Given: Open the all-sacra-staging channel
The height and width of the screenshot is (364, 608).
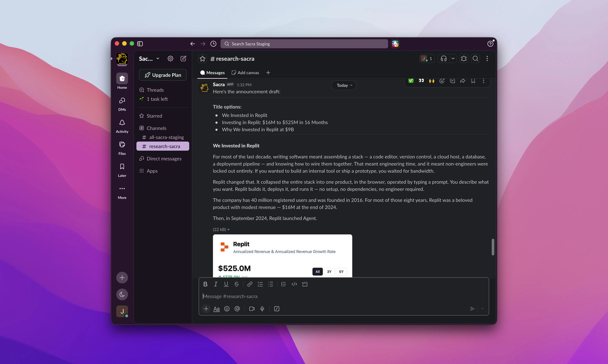Looking at the screenshot, I should [163, 137].
